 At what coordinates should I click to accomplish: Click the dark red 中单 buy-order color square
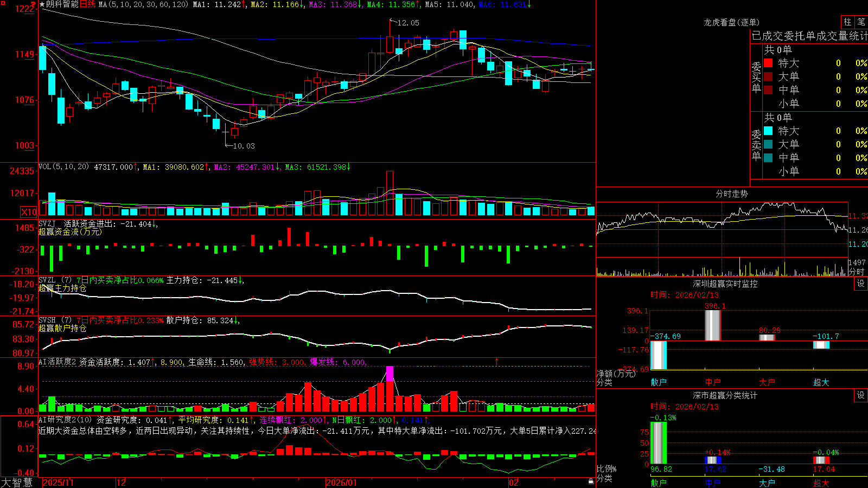click(768, 90)
